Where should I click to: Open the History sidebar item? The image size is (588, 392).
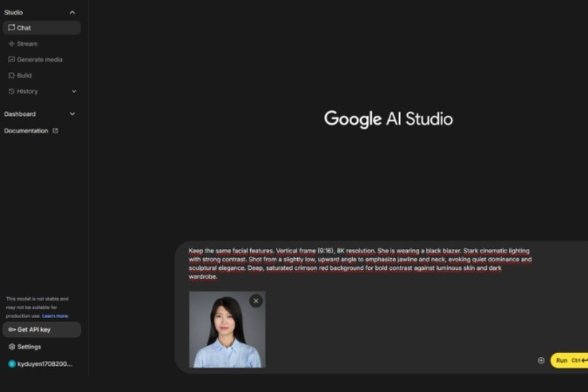click(x=27, y=91)
